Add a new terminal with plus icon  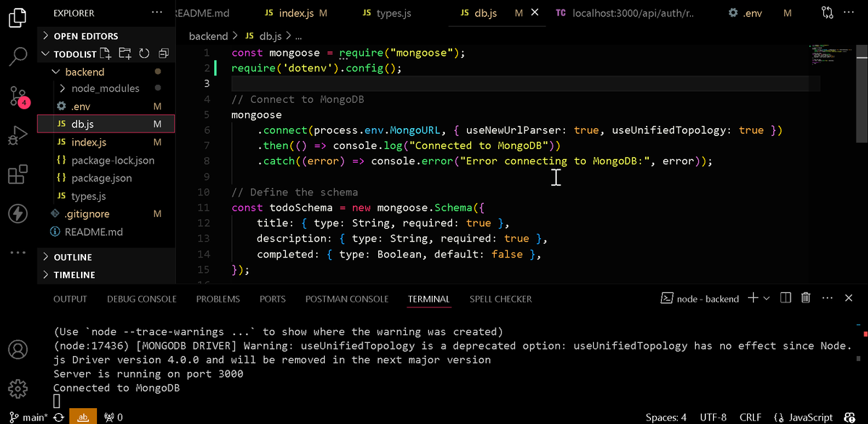click(752, 298)
